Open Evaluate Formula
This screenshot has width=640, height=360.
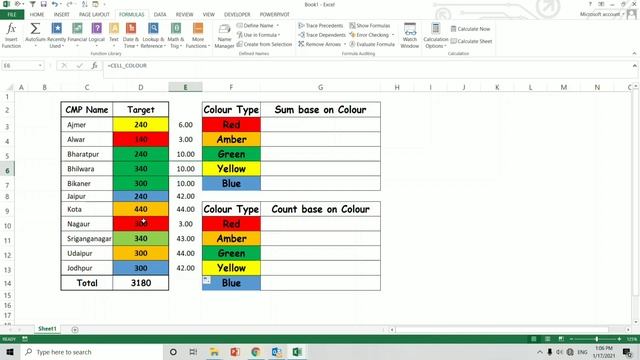click(x=372, y=44)
